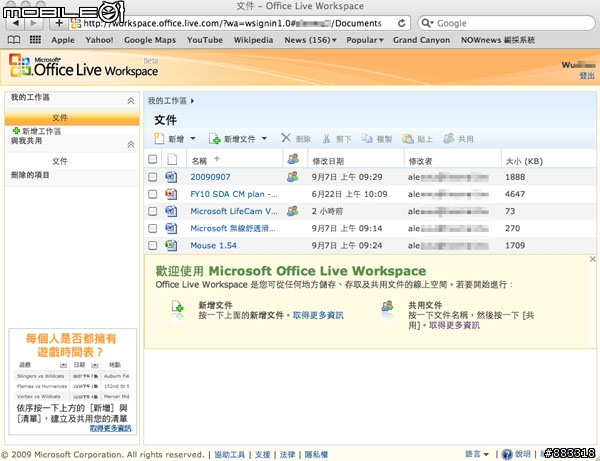Click the Word icon for 20090907

(x=171, y=177)
